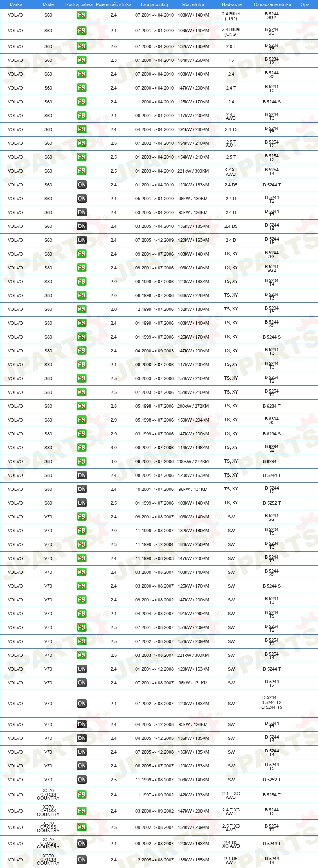Click petrol icon in S80 144kW / 196KM row
318x868 pixels.
tap(82, 448)
